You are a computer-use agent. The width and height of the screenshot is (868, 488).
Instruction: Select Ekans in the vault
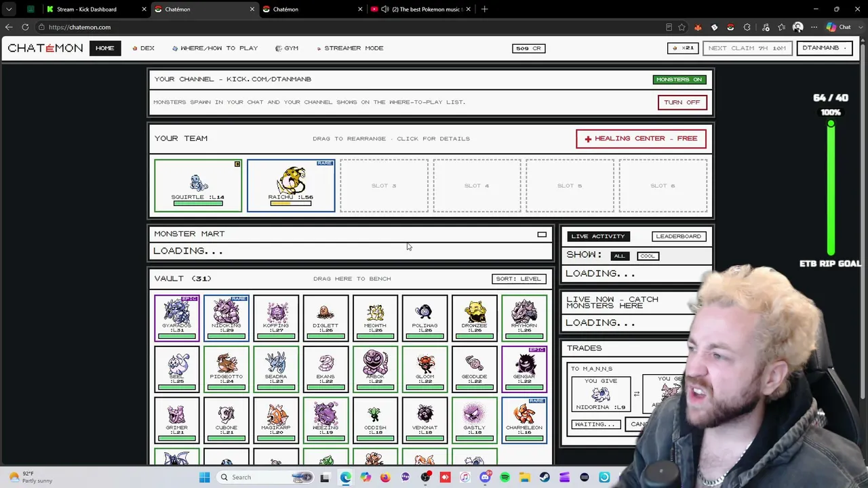(x=325, y=369)
